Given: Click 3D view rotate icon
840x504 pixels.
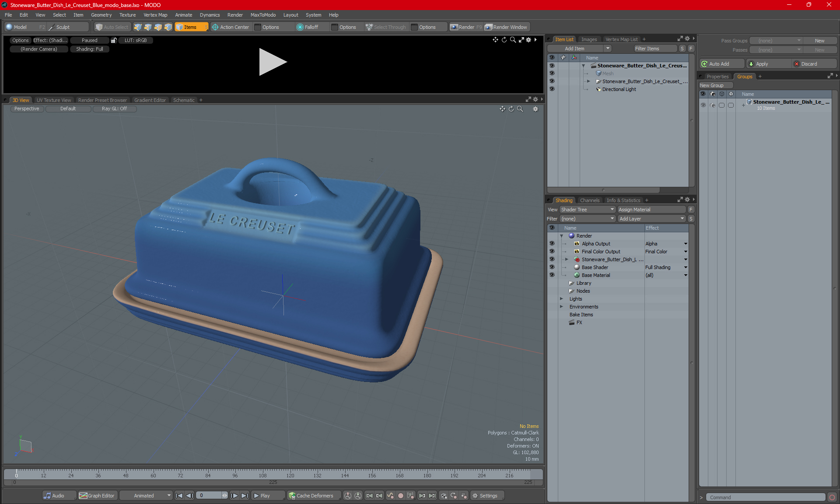Looking at the screenshot, I should point(511,109).
